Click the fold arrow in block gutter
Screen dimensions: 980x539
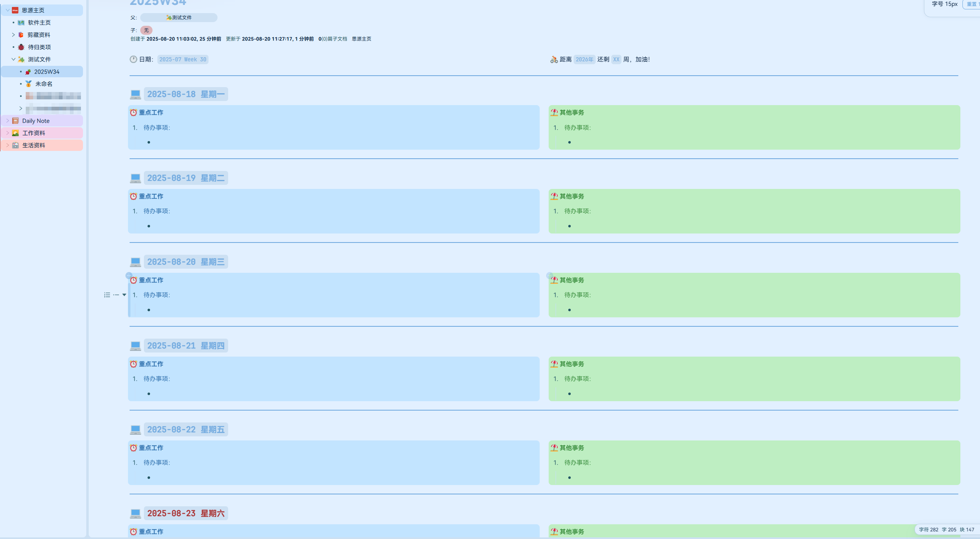click(x=124, y=295)
